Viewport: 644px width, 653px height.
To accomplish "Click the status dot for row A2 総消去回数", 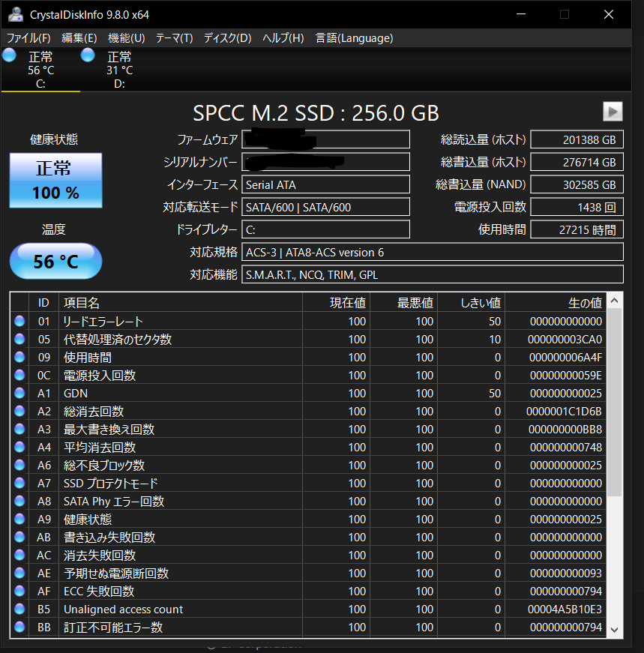I will tap(19, 411).
